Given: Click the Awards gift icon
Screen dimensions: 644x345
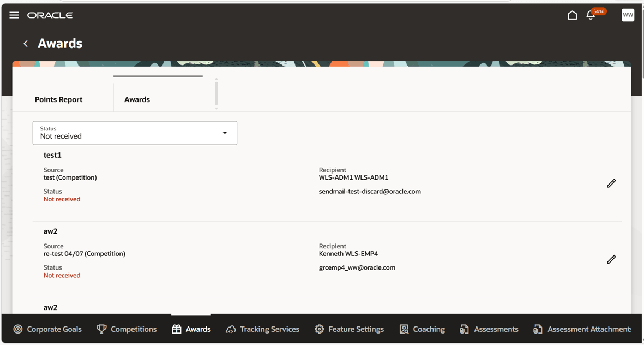Looking at the screenshot, I should tap(177, 329).
